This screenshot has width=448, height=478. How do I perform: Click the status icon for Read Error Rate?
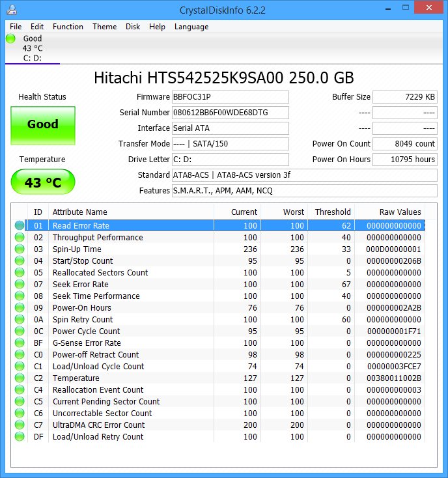coord(20,226)
